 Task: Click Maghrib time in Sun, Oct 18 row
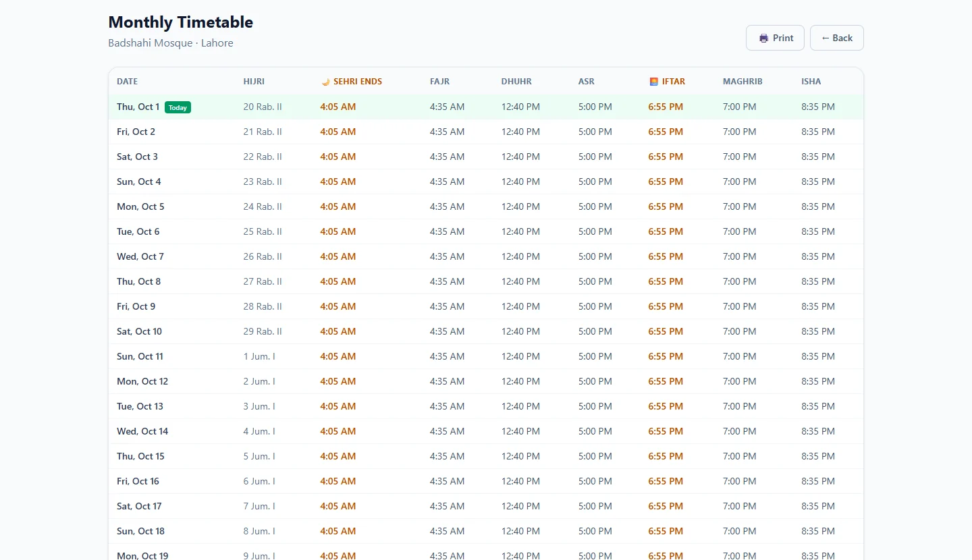pos(740,531)
